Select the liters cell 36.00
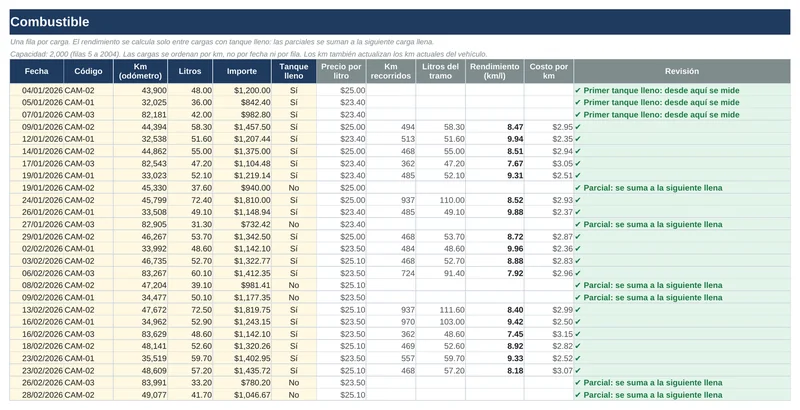The height and width of the screenshot is (410, 800). click(190, 102)
